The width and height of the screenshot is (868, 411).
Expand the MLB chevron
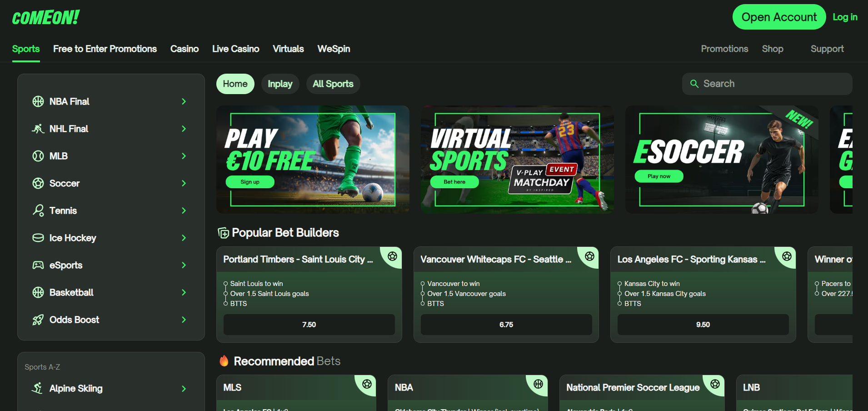pyautogui.click(x=184, y=156)
